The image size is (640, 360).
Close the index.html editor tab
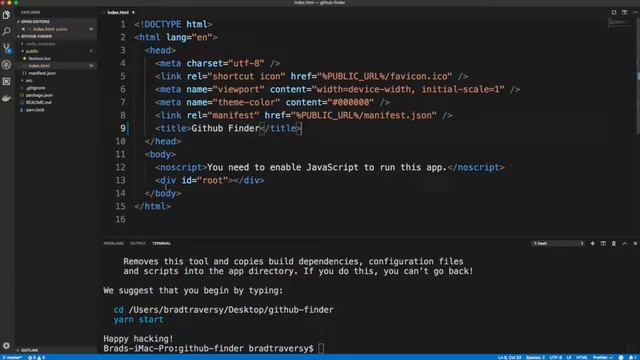tap(133, 12)
